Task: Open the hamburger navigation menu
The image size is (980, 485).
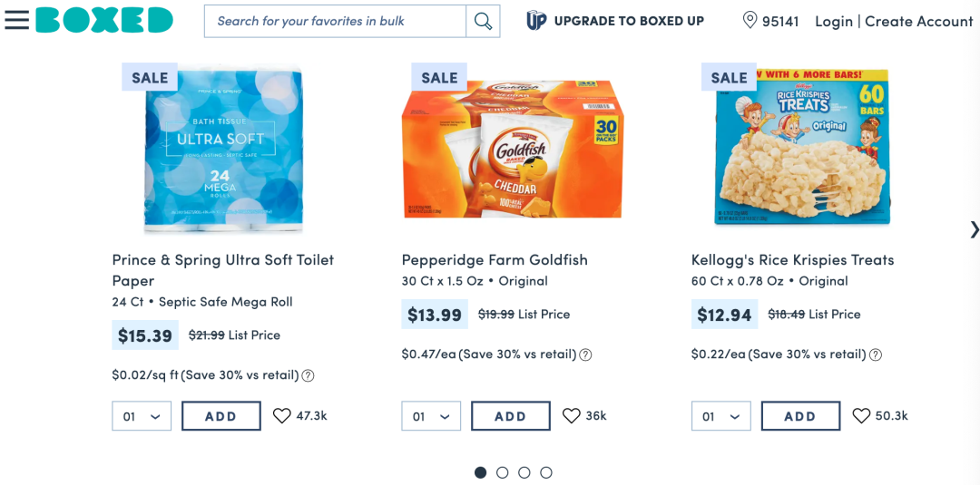Action: pyautogui.click(x=17, y=20)
